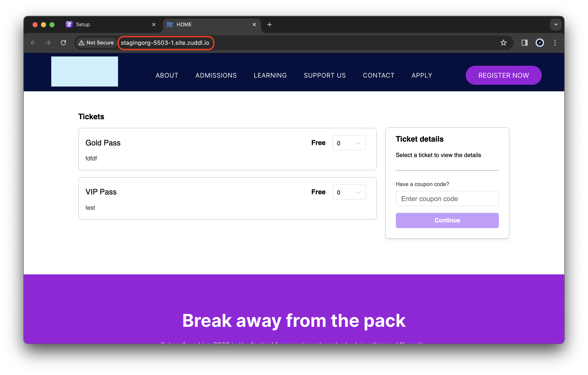Bookmark page with star icon
The height and width of the screenshot is (375, 588).
pos(503,43)
